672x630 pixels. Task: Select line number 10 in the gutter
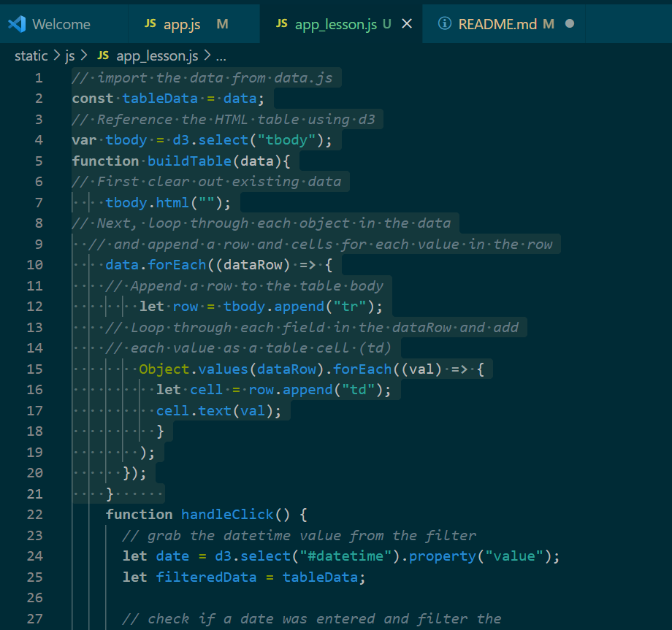tap(34, 264)
